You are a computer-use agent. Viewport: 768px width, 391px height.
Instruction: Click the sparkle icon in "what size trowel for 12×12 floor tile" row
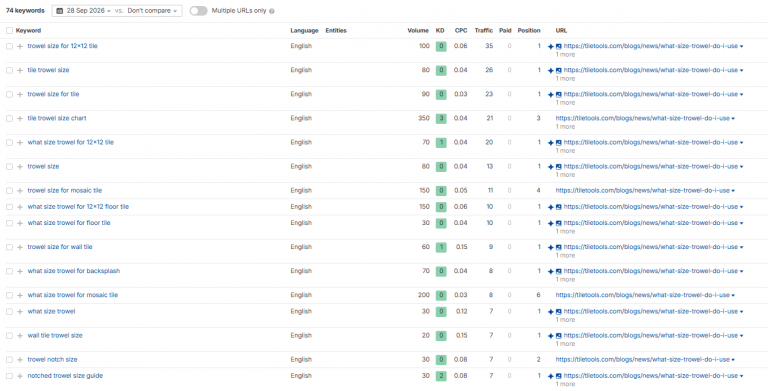(551, 207)
